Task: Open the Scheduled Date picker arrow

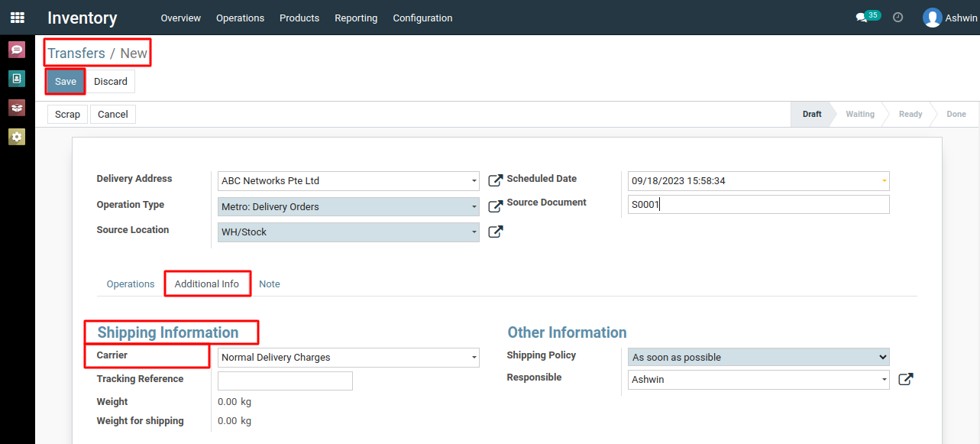Action: click(885, 181)
